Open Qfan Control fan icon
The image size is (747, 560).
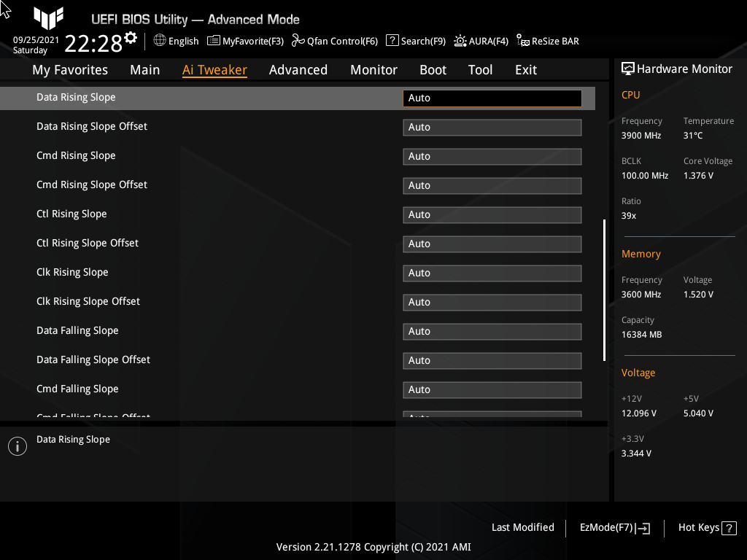[298, 41]
